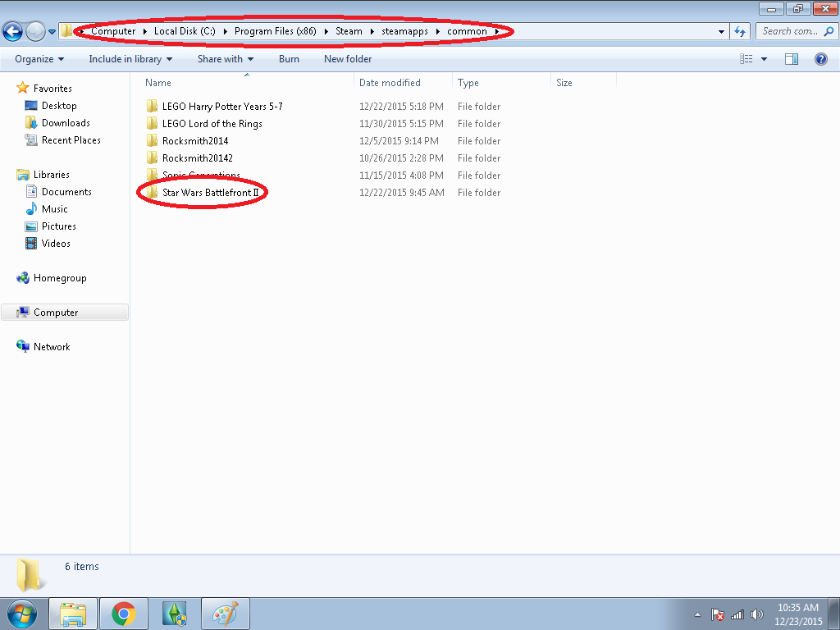
Task: Open Desktop in the navigation pane
Action: coord(59,106)
